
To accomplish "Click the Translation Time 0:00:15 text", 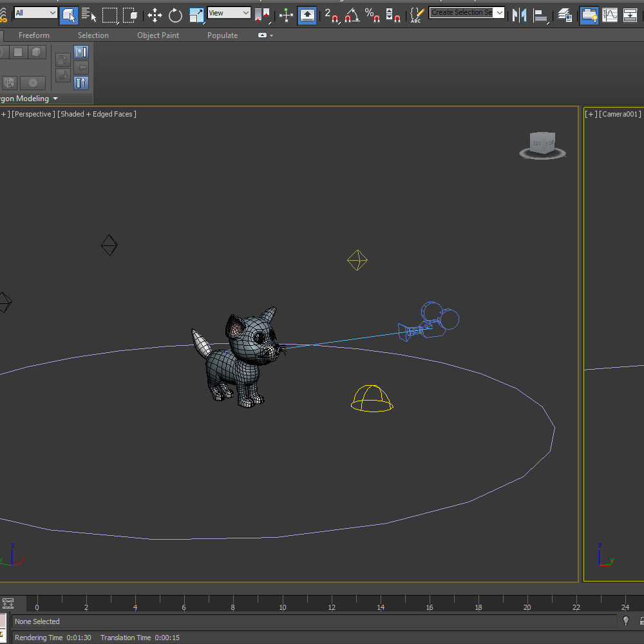I will click(x=140, y=638).
